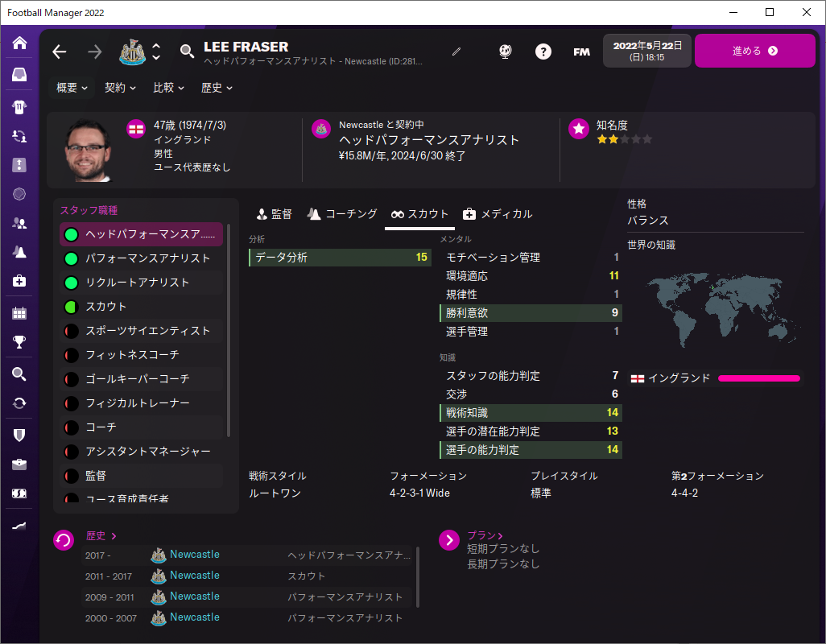Screen dimensions: 826x644
Task: Open the rising line chart icon in sidebar
Action: click(x=19, y=526)
